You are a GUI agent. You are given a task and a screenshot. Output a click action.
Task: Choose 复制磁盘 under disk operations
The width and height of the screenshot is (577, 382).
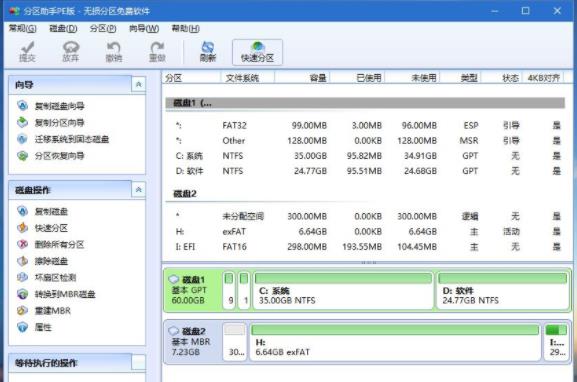pos(42,211)
